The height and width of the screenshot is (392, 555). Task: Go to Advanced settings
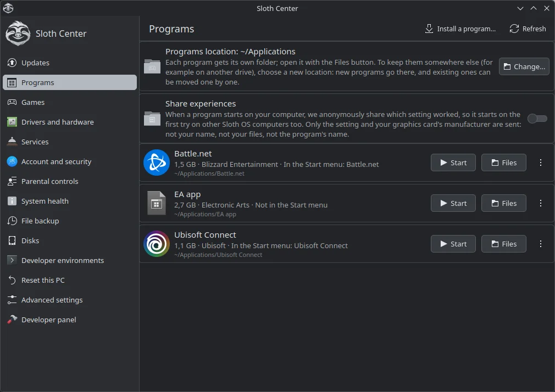click(70, 300)
